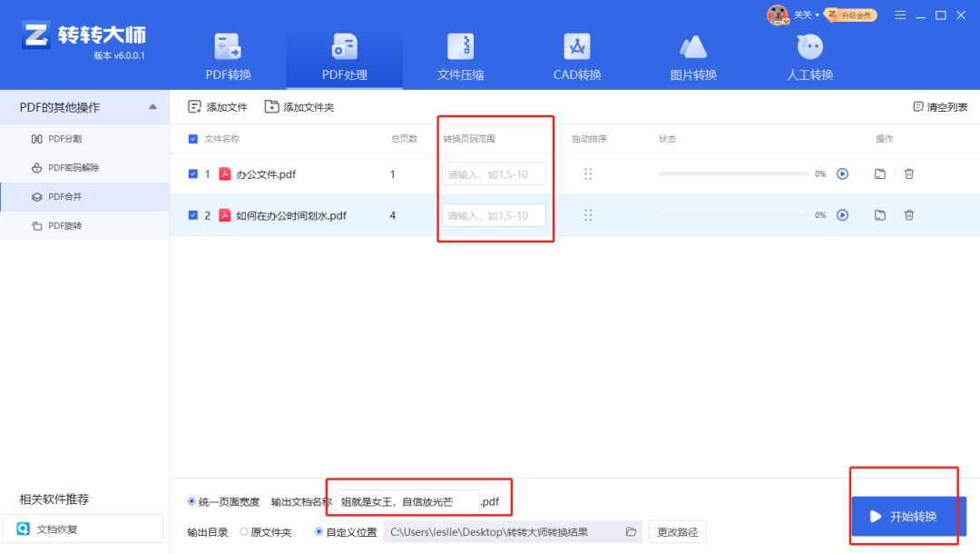The width and height of the screenshot is (980, 554).
Task: Collapse the PDF的其他操作 sidebar section
Action: point(152,106)
